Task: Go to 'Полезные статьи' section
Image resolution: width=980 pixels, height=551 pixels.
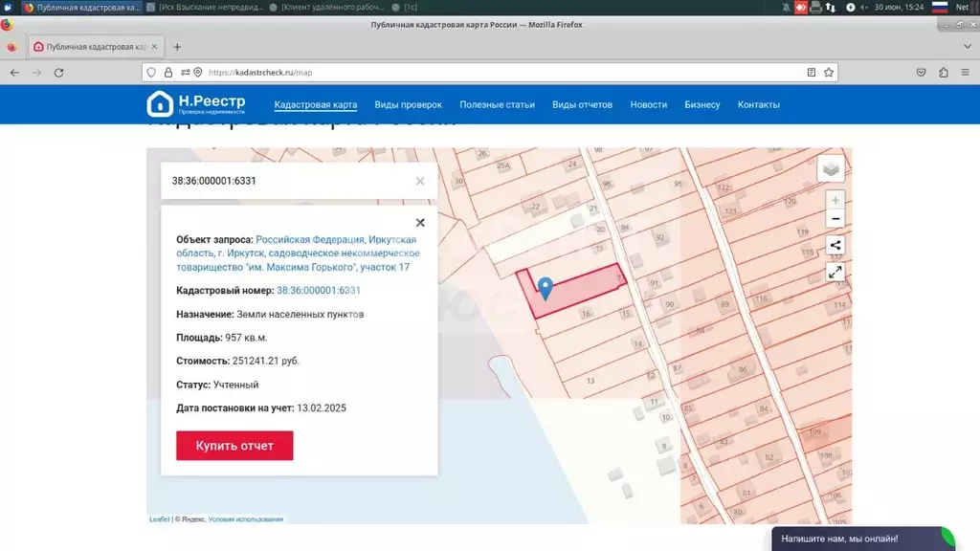Action: coord(497,104)
